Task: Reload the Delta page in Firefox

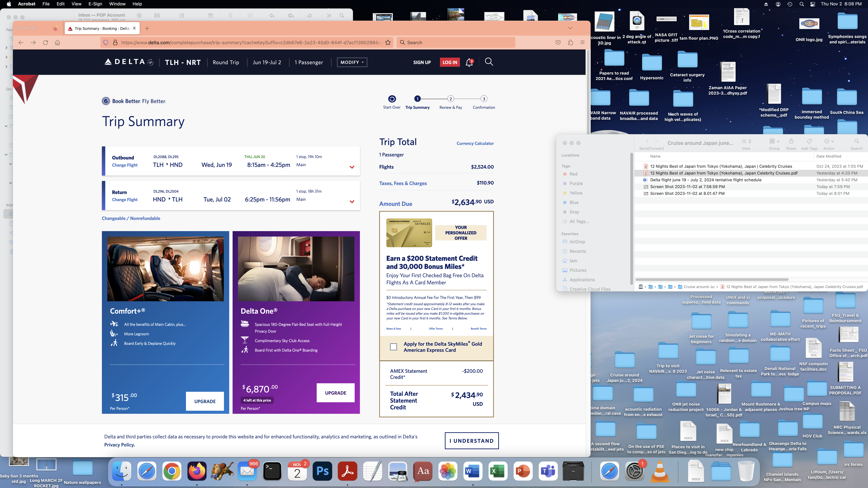Action: [x=45, y=42]
